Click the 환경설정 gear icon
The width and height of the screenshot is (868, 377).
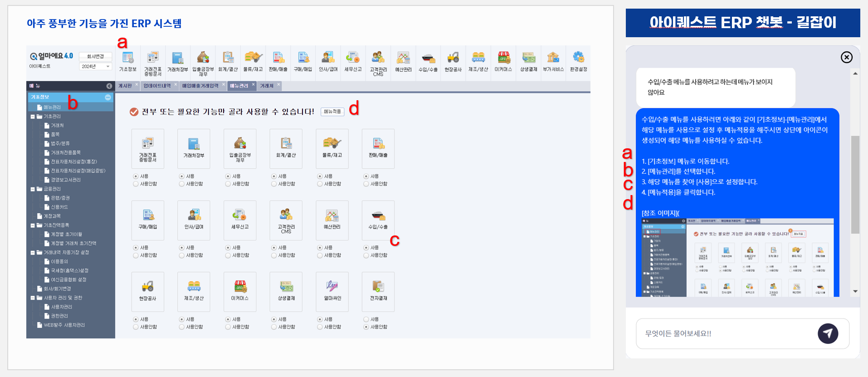[578, 62]
